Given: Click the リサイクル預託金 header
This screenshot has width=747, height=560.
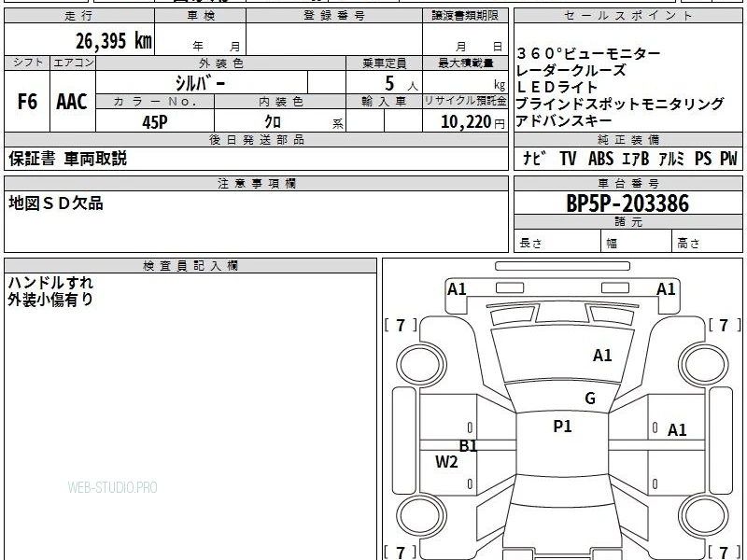Looking at the screenshot, I should 465,102.
